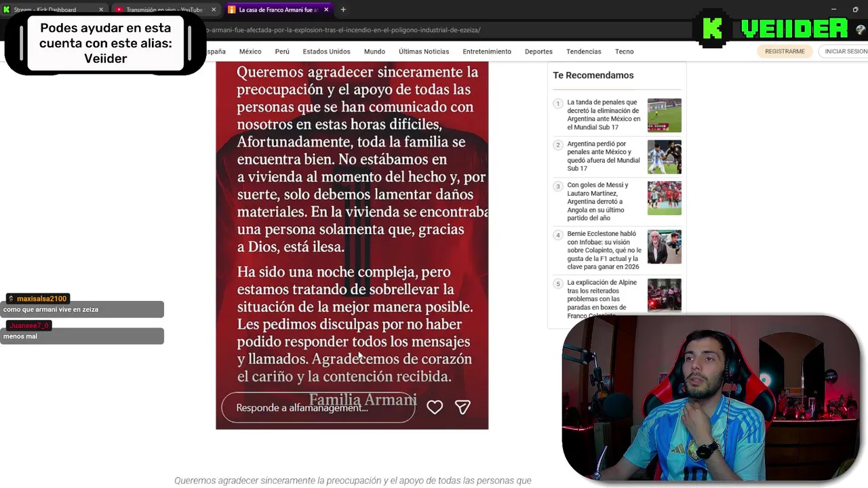This screenshot has width=868, height=488.
Task: Click the italic caption starting Queremos agradecer sinceramente
Action: click(353, 481)
